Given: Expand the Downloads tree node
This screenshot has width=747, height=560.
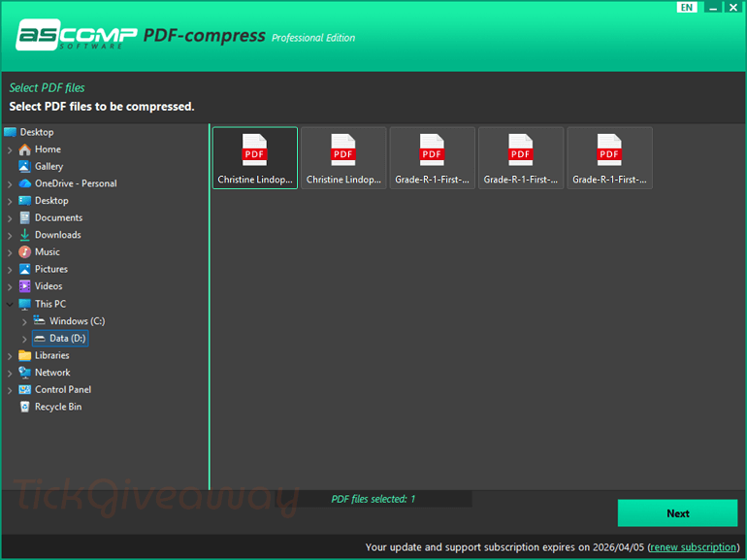Looking at the screenshot, I should (x=10, y=236).
